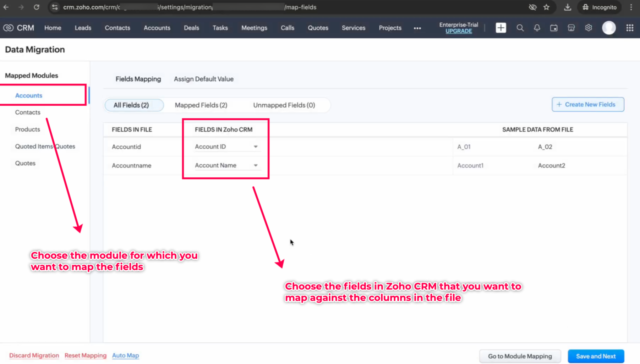This screenshot has height=364, width=640.
Task: Click the Discard Migration link
Action: [34, 355]
